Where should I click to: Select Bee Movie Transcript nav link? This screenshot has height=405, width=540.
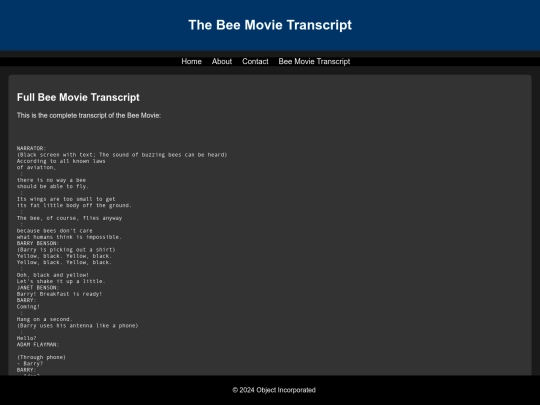point(314,61)
